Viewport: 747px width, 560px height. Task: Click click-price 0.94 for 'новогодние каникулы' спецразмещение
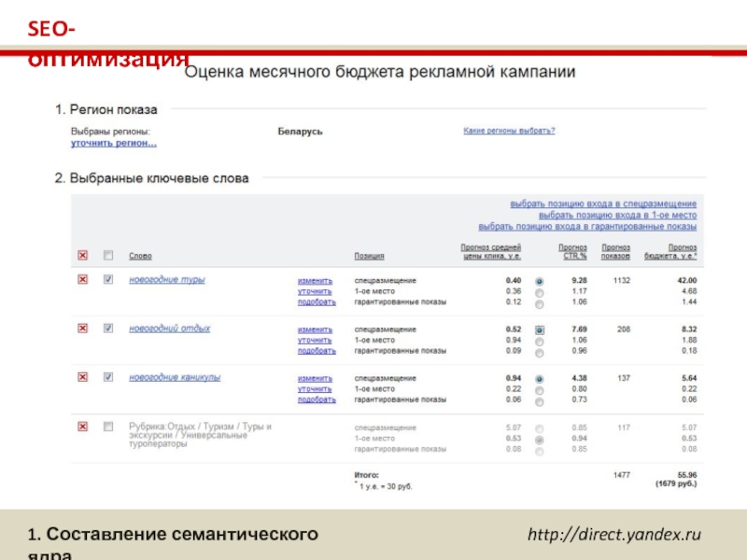[513, 378]
